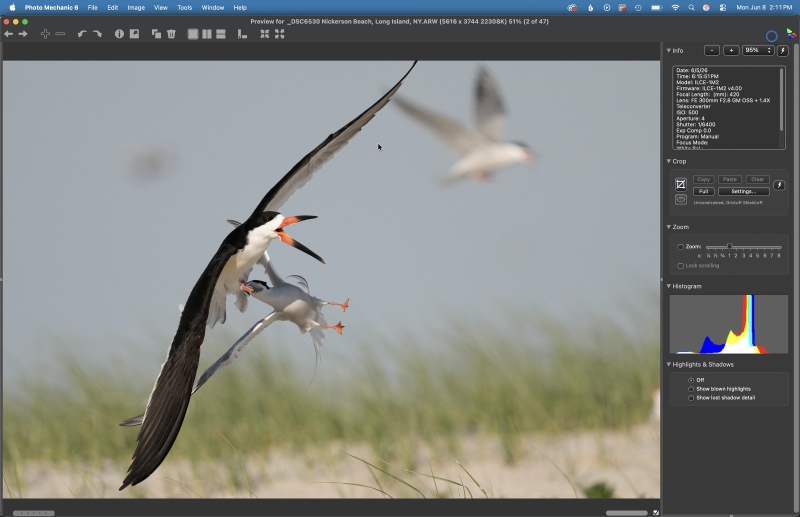Image resolution: width=800 pixels, height=517 pixels.
Task: Click the lightning icon next to Info zoom
Action: click(783, 51)
